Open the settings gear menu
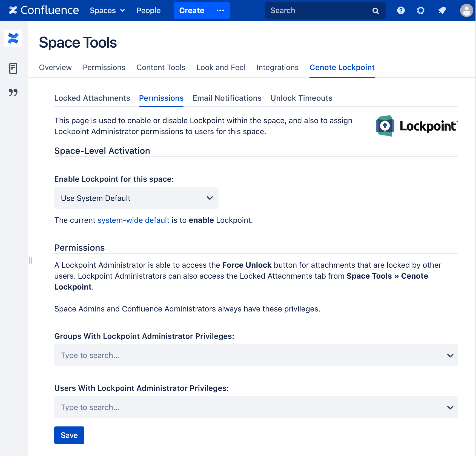The image size is (476, 456). 420,10
